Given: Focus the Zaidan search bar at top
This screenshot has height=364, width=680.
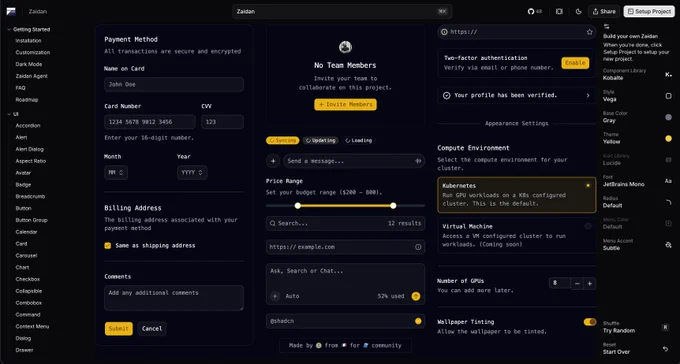Looking at the screenshot, I should (x=342, y=12).
